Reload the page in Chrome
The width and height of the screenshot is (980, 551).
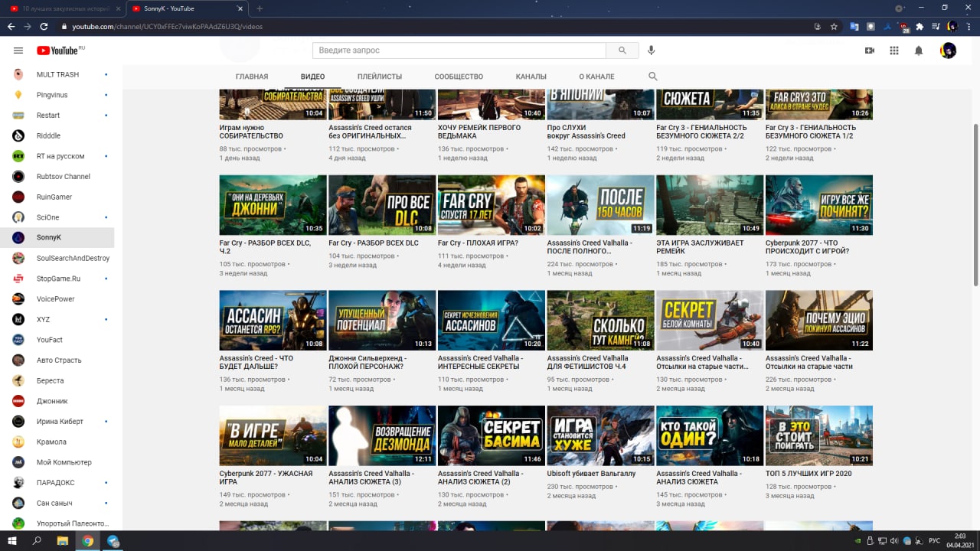(x=44, y=26)
